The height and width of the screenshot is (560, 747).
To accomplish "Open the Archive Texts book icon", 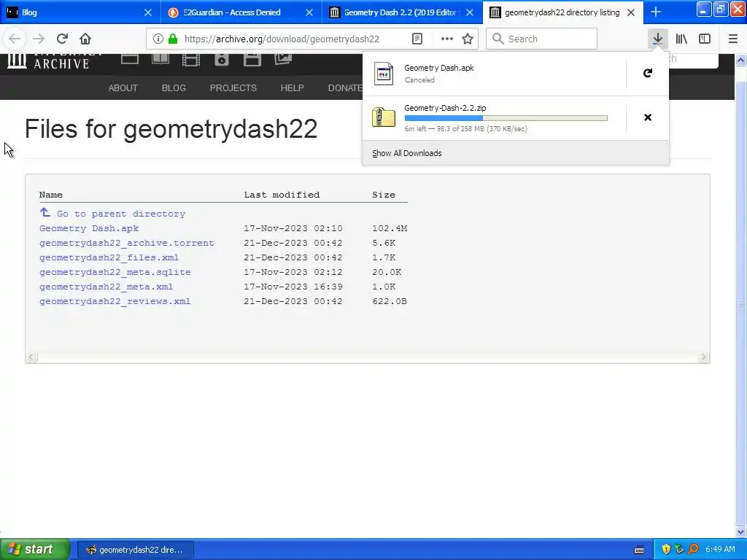I will coord(160,59).
